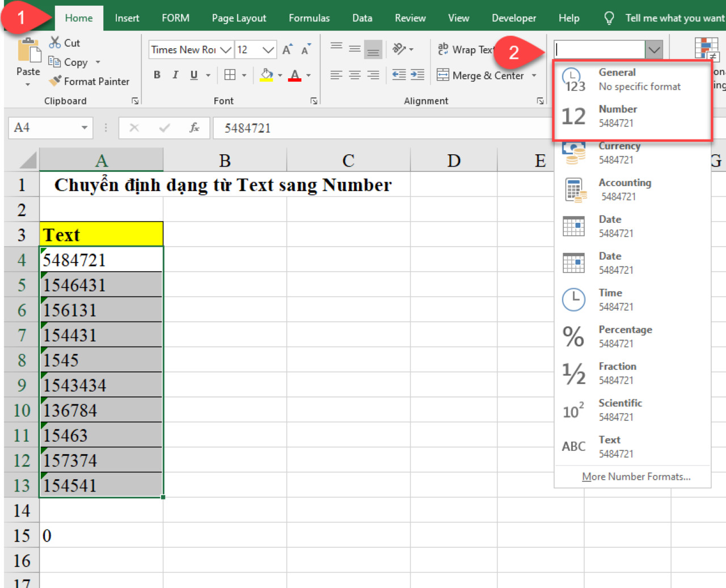This screenshot has width=726, height=588.
Task: Click the Cut scissors icon
Action: (55, 43)
